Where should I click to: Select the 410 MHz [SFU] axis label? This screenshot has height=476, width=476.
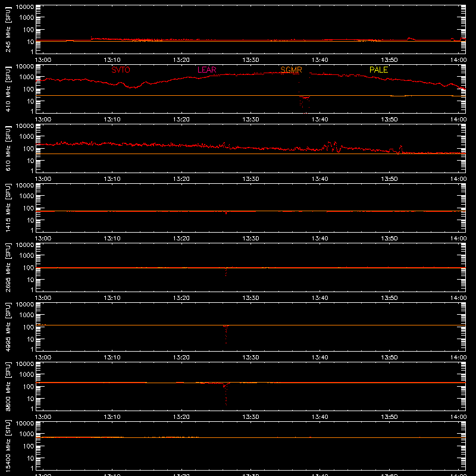click(x=8, y=89)
